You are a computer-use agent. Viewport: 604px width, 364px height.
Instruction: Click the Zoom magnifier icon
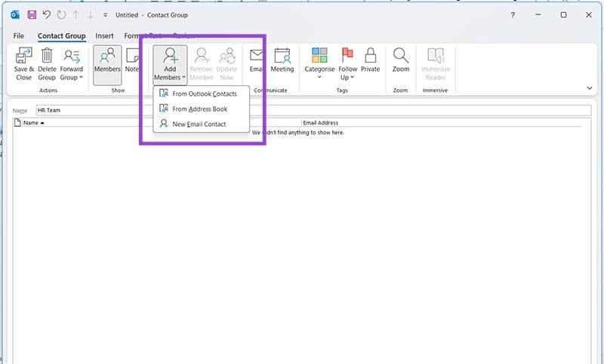click(401, 62)
